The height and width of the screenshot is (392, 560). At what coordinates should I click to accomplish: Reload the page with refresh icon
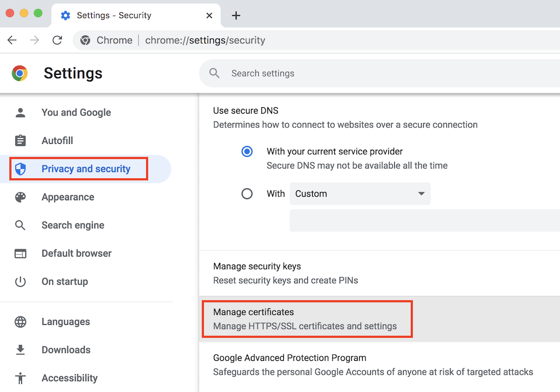pos(57,40)
